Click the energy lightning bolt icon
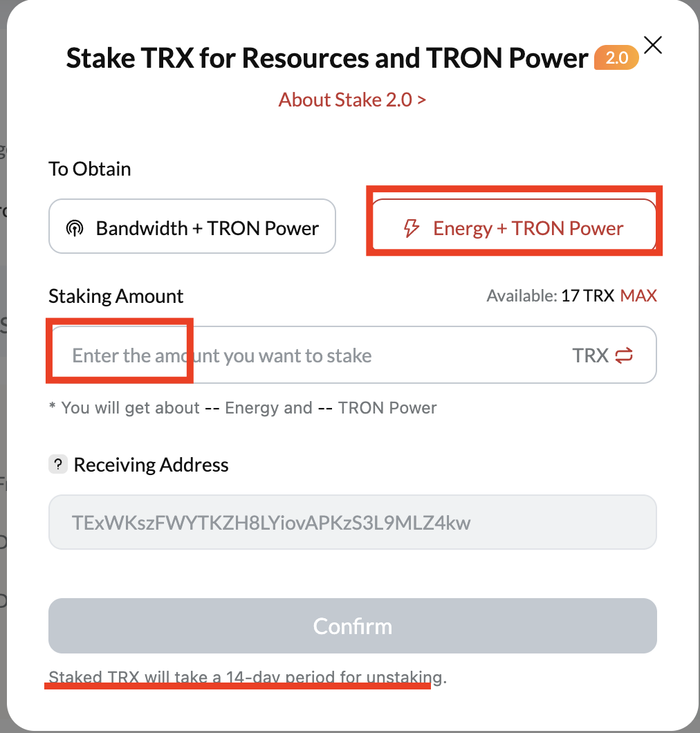The height and width of the screenshot is (733, 700). 412,229
